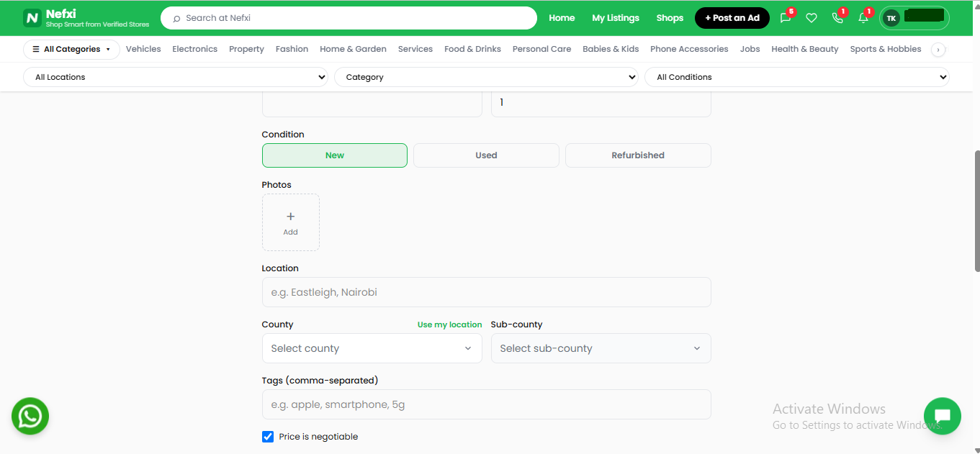The image size is (980, 454).
Task: Browse the Property category
Action: (x=246, y=49)
